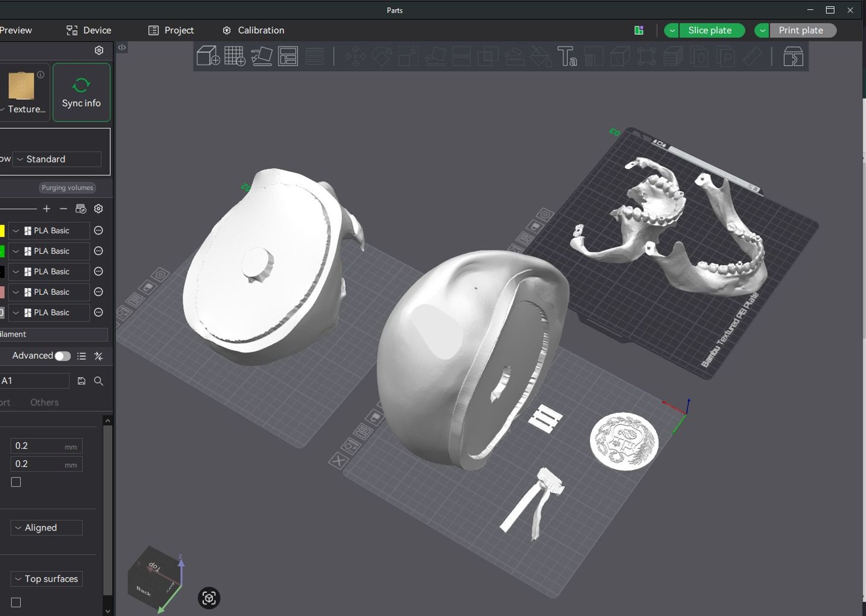
Task: Tick the checkbox below the 0.2 fields
Action: [x=16, y=482]
